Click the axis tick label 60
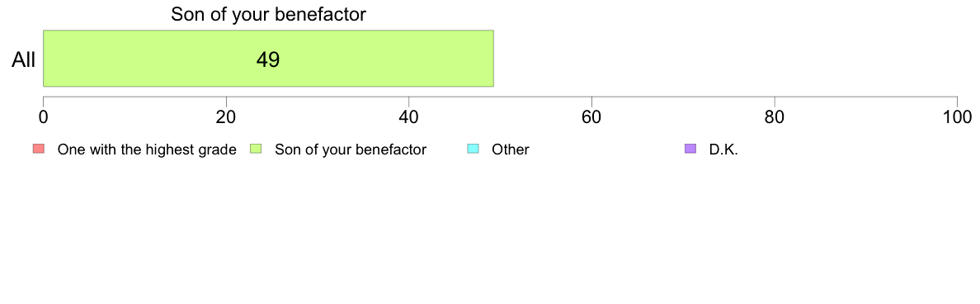980x304 pixels. 591,117
